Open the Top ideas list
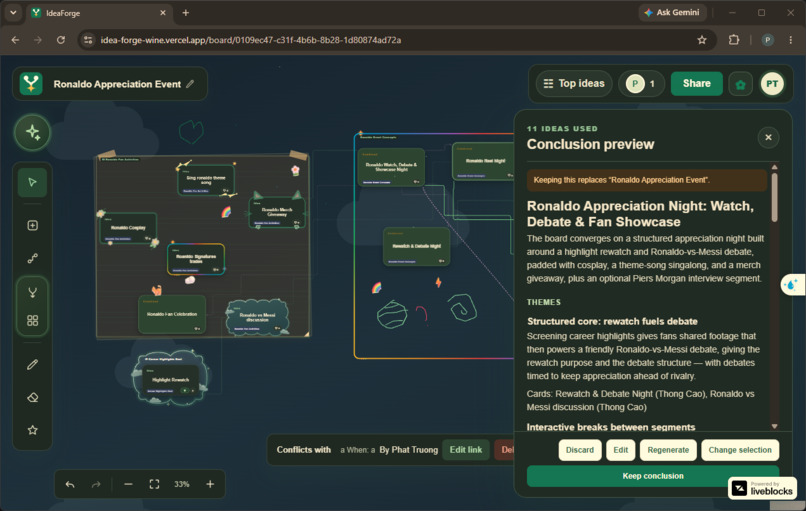Image resolution: width=806 pixels, height=511 pixels. point(574,84)
